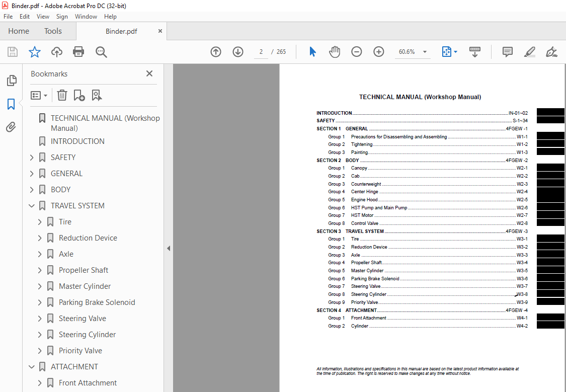The height and width of the screenshot is (392, 566).
Task: Jump to Steering Valve bookmark
Action: click(83, 319)
